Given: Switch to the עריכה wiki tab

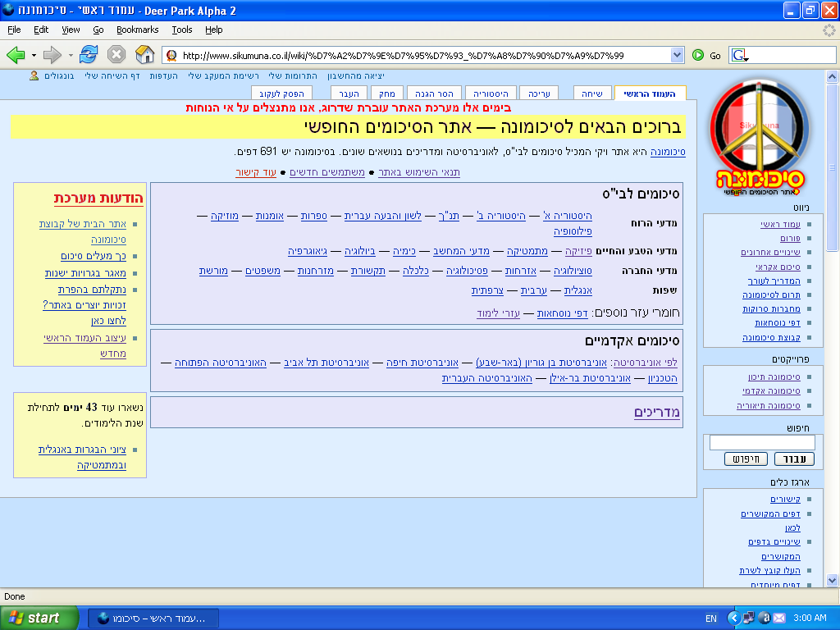Looking at the screenshot, I should coord(538,94).
